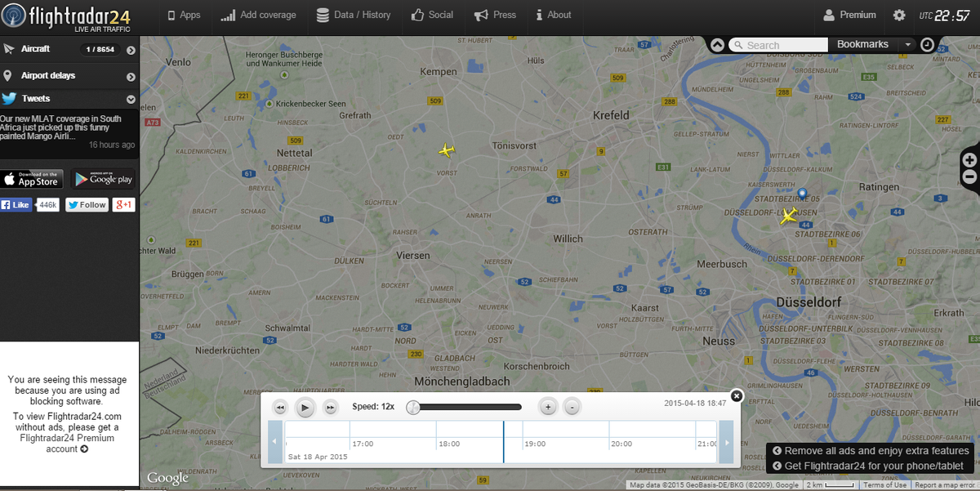
Task: Click the Krefeld city label
Action: click(x=612, y=115)
